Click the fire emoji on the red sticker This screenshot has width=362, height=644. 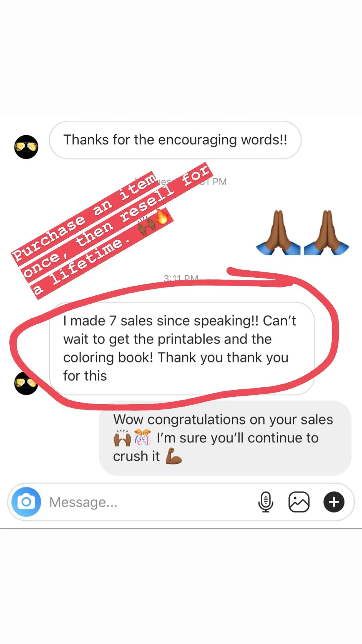coord(162,216)
